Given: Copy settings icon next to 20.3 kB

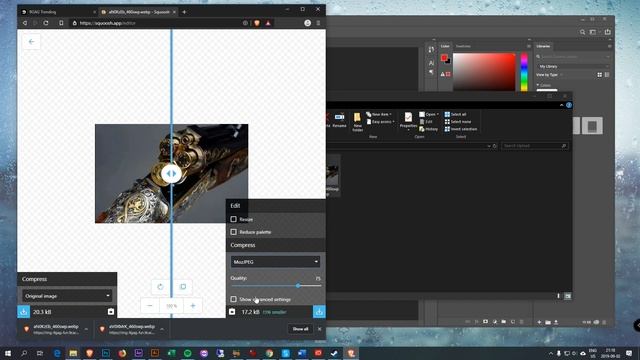Looking at the screenshot, I should [x=111, y=311].
